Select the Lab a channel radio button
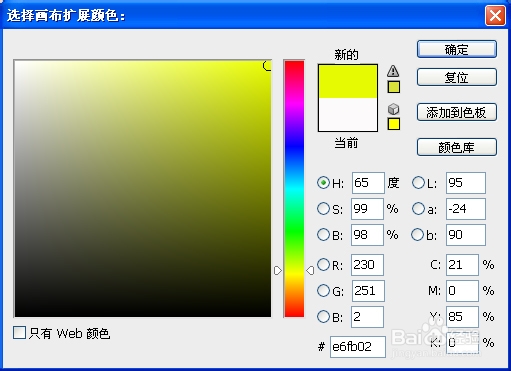Viewport: 511px width, 371px height. click(418, 209)
